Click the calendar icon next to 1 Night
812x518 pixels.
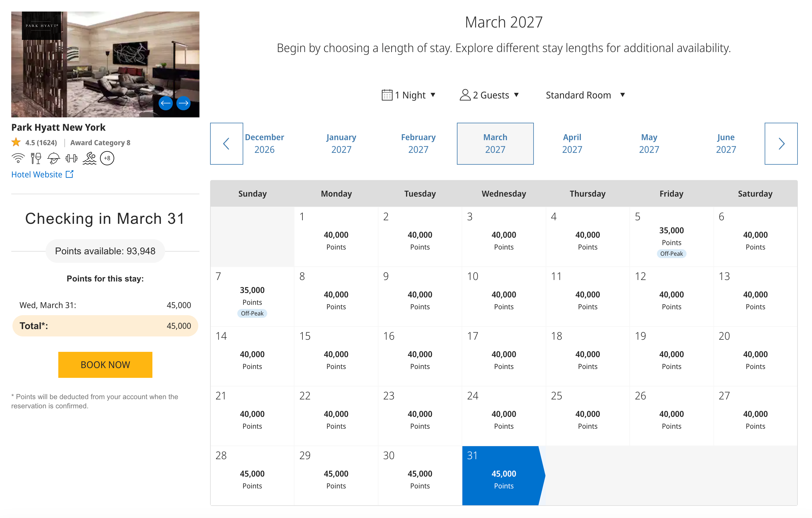(x=387, y=95)
